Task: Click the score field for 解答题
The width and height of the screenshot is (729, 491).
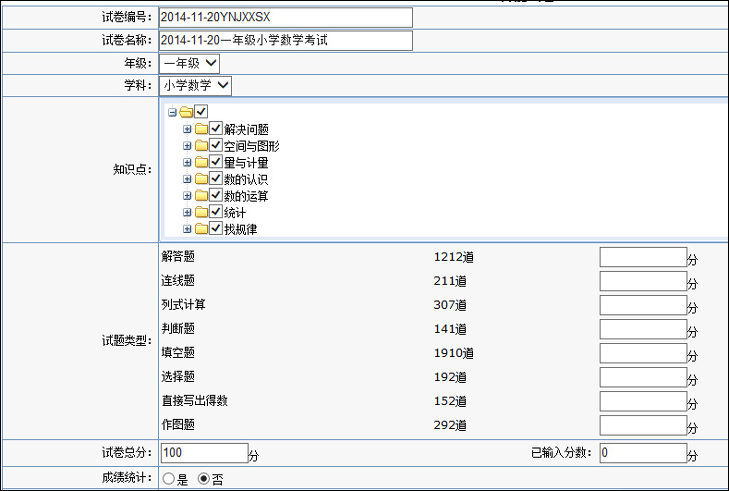Action: click(x=642, y=257)
